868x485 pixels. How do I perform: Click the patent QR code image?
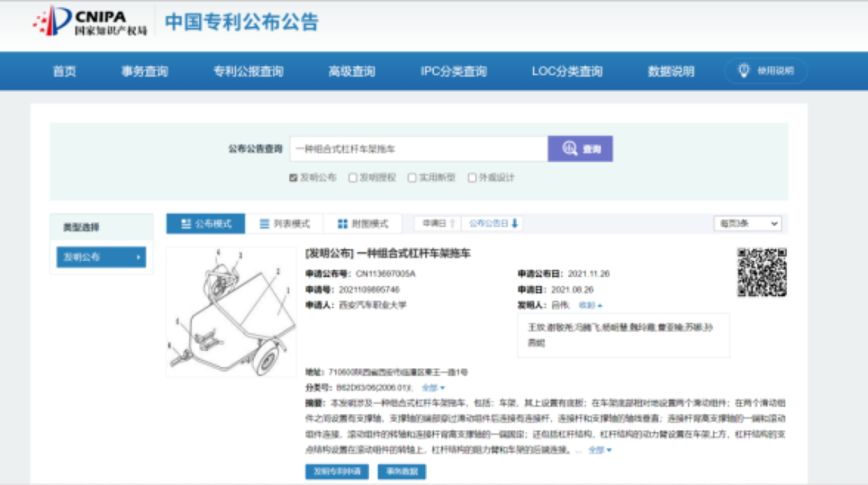click(762, 272)
